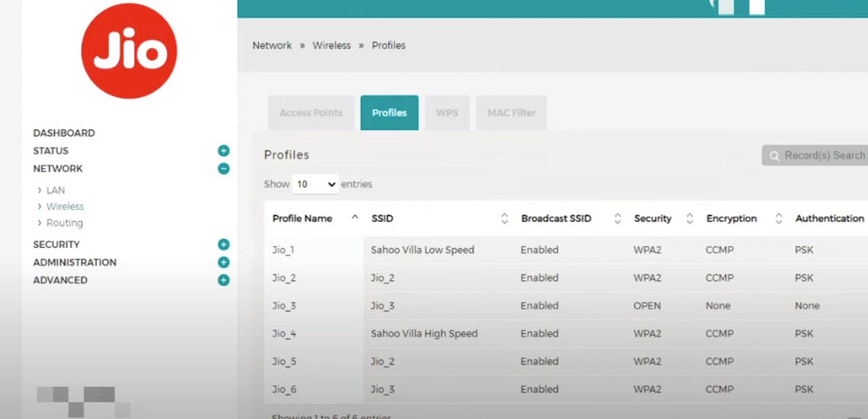Viewport: 868px width, 419px height.
Task: Sort by Broadcast SSID column arrows
Action: point(618,219)
